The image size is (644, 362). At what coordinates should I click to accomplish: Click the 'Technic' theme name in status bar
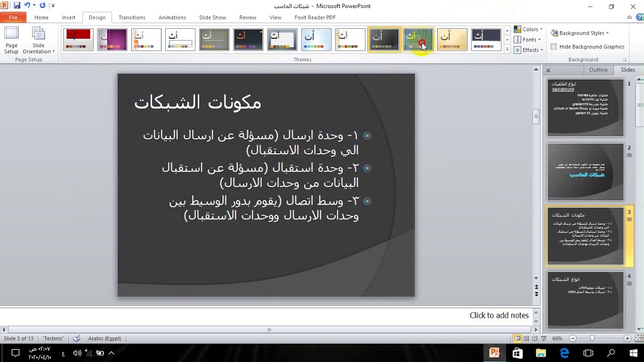pos(53,338)
